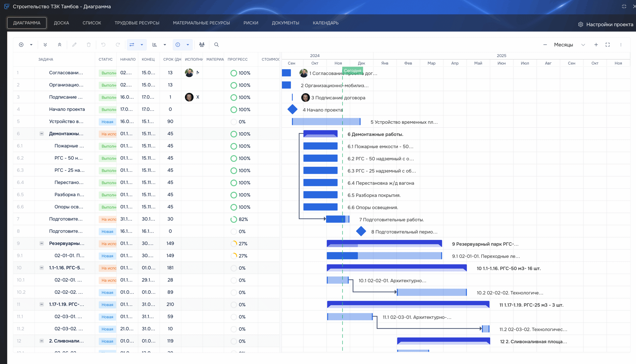This screenshot has height=364, width=636.
Task: Switch to the Трудовые ресурсы tab
Action: point(137,23)
